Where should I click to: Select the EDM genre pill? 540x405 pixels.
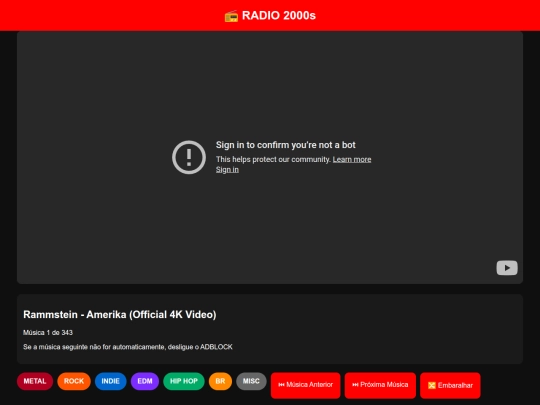pyautogui.click(x=145, y=381)
